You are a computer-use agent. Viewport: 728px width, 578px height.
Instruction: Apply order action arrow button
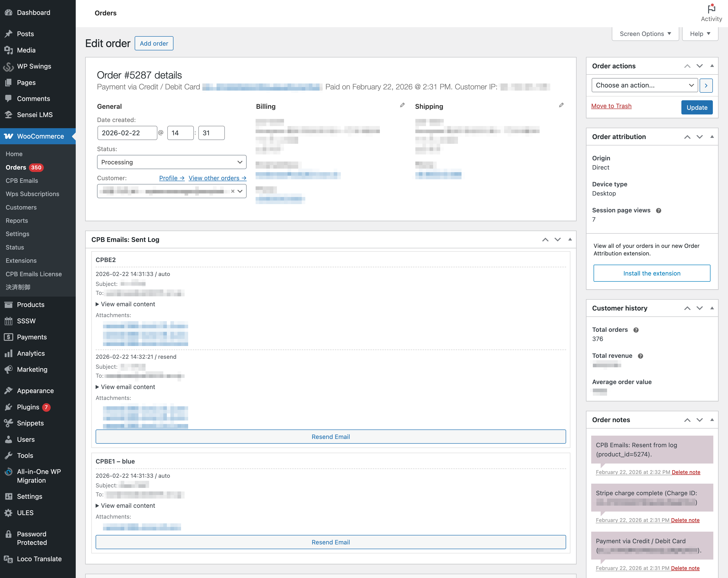tap(706, 85)
